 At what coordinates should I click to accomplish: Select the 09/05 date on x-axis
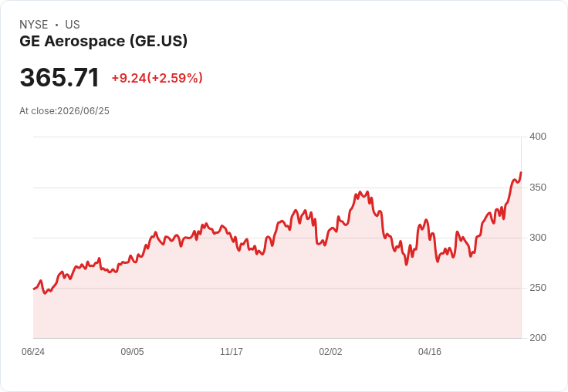click(x=132, y=352)
